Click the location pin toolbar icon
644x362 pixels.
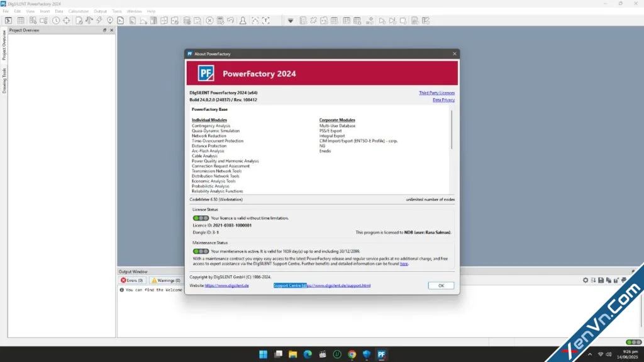(x=110, y=21)
